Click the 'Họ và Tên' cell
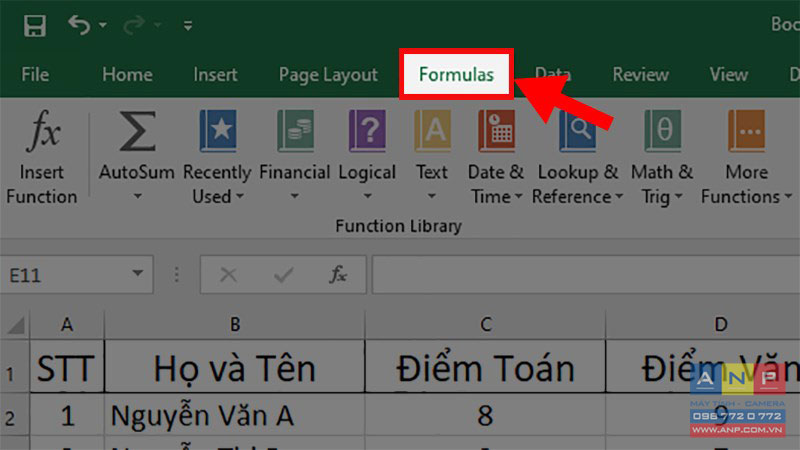The width and height of the screenshot is (800, 450). pos(235,367)
